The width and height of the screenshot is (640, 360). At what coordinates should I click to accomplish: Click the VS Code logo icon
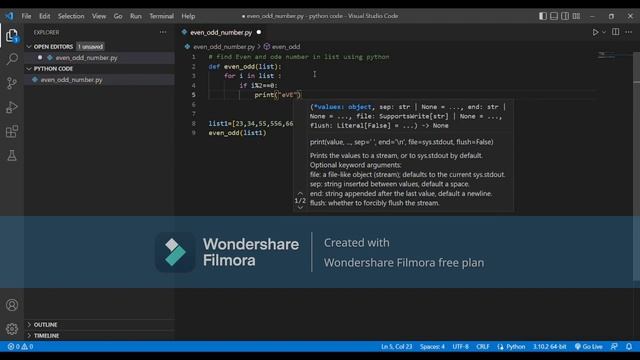[x=9, y=16]
